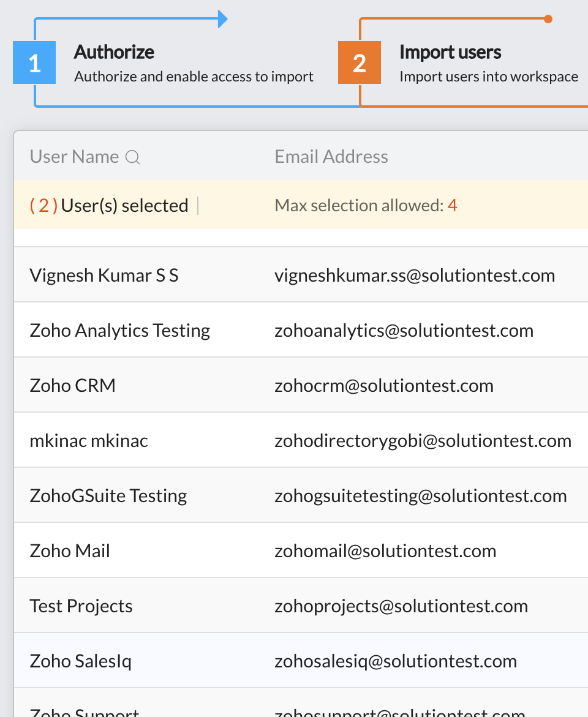
Task: Click the zohomail@solutiontest.com email address
Action: pos(385,550)
